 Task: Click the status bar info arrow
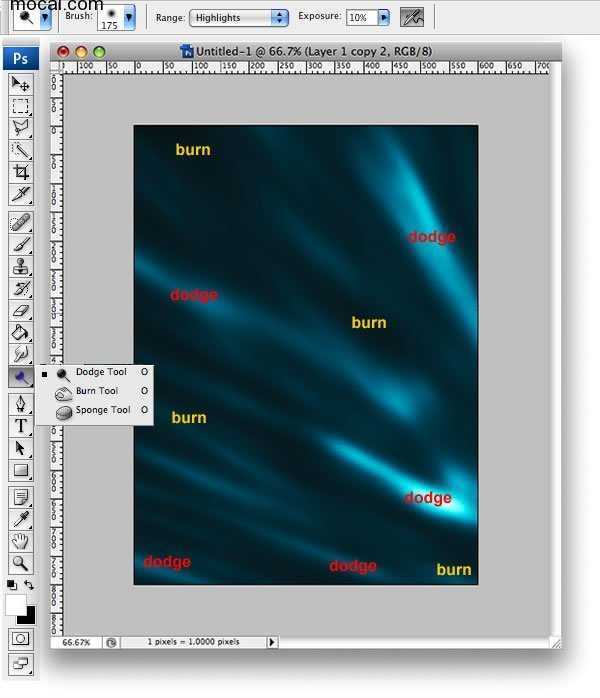(272, 642)
